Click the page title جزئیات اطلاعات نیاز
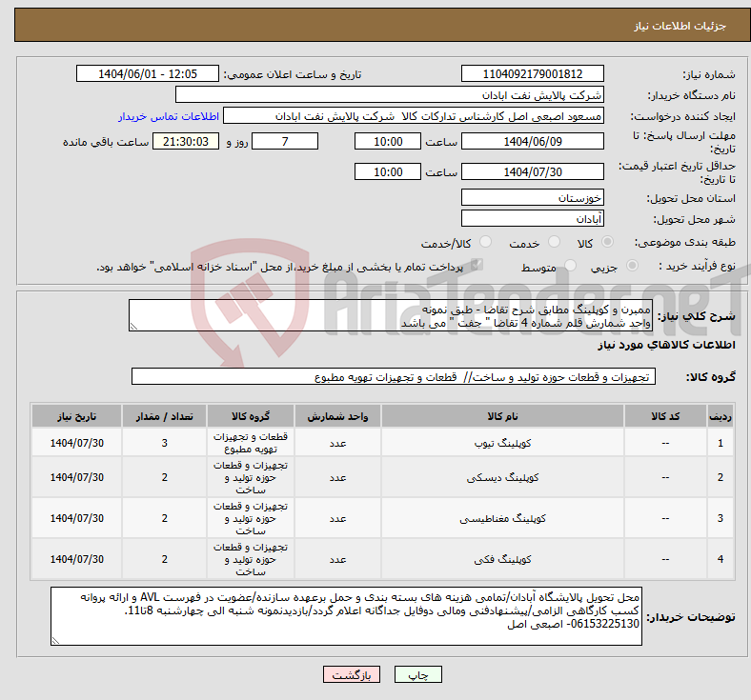751x700 pixels. pos(680,26)
